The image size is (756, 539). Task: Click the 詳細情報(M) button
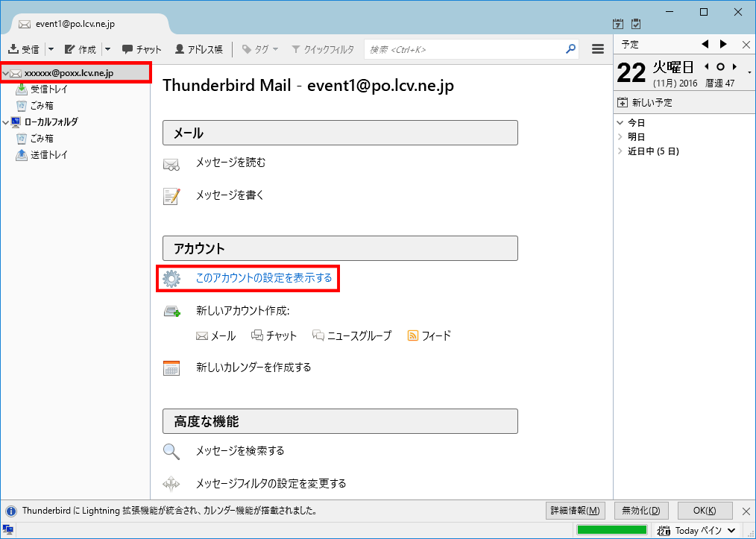(575, 511)
